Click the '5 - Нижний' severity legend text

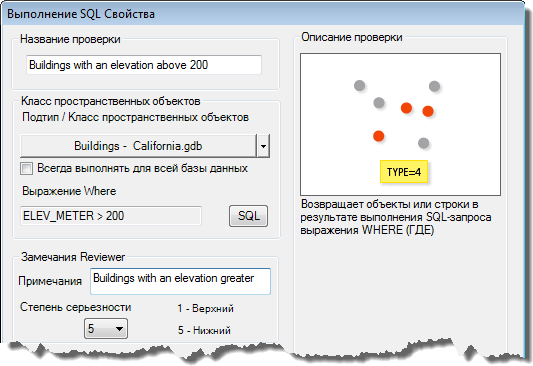[204, 330]
